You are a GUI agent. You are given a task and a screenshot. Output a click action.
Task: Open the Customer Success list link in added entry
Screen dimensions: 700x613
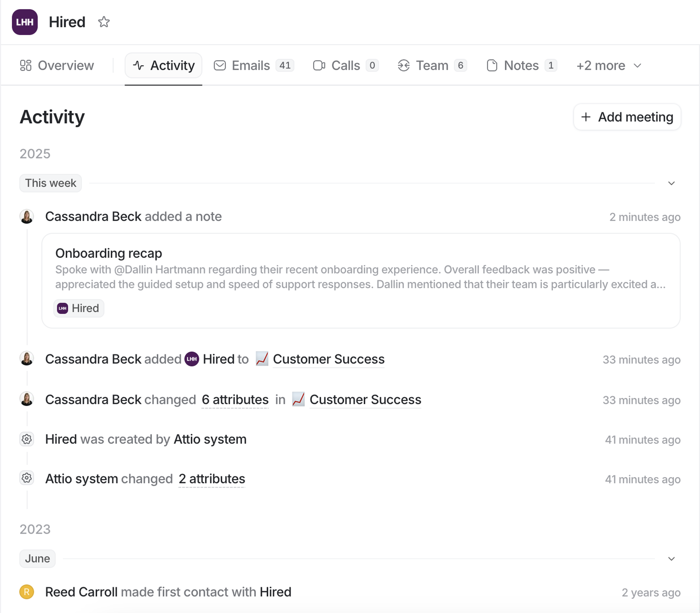click(328, 359)
